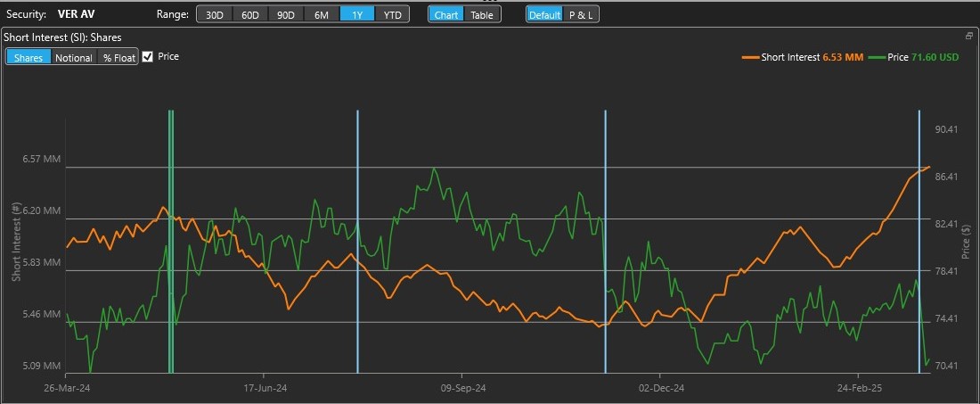Click the 17-Jun-24 date label

click(265, 388)
